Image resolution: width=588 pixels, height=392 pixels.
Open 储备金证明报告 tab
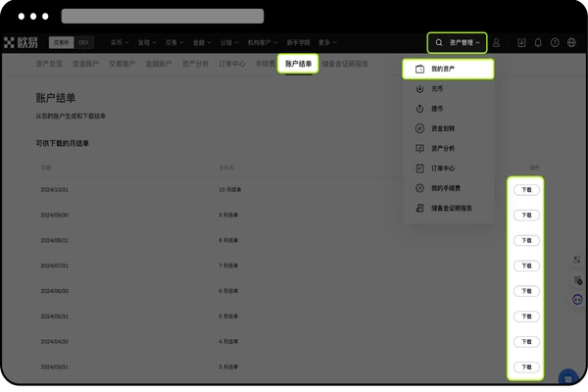pos(345,64)
